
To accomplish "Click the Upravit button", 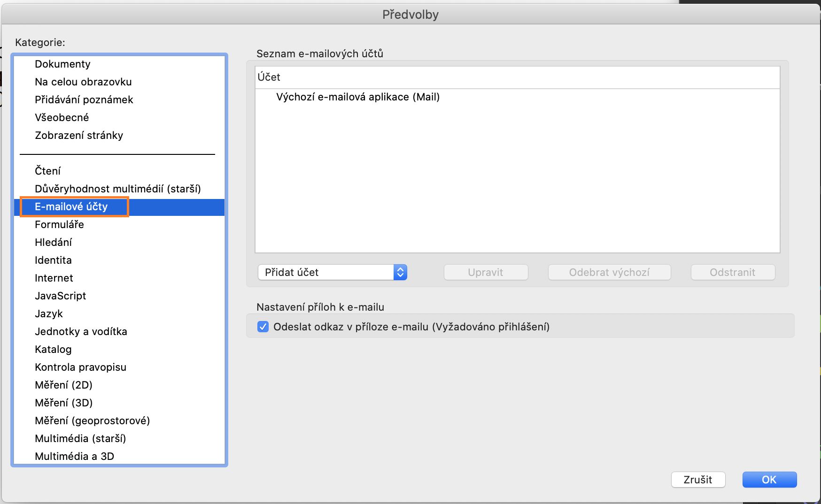I will (486, 272).
